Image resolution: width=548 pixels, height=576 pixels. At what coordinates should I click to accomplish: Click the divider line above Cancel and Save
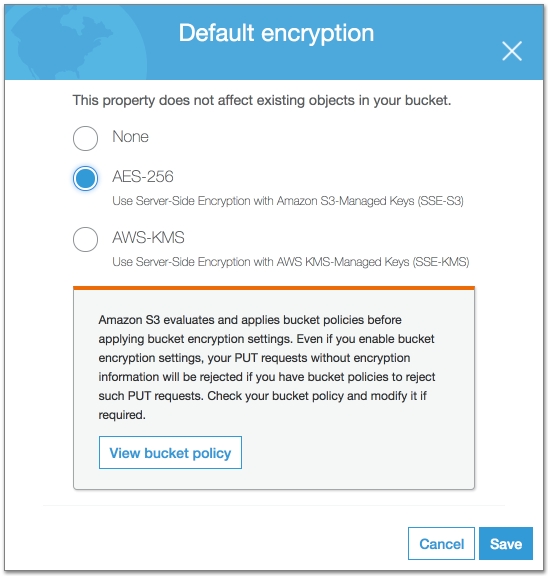(x=274, y=505)
